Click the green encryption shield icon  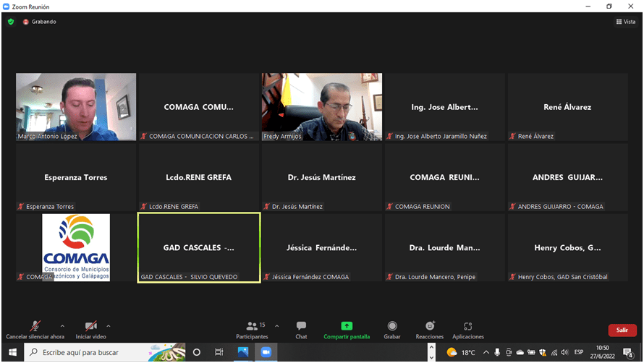(x=11, y=22)
